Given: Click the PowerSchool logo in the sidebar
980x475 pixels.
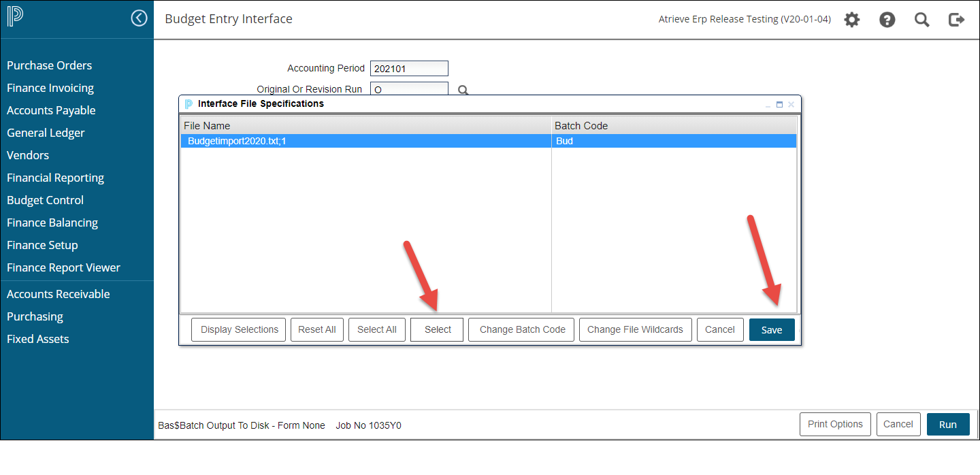Looking at the screenshot, I should (15, 17).
